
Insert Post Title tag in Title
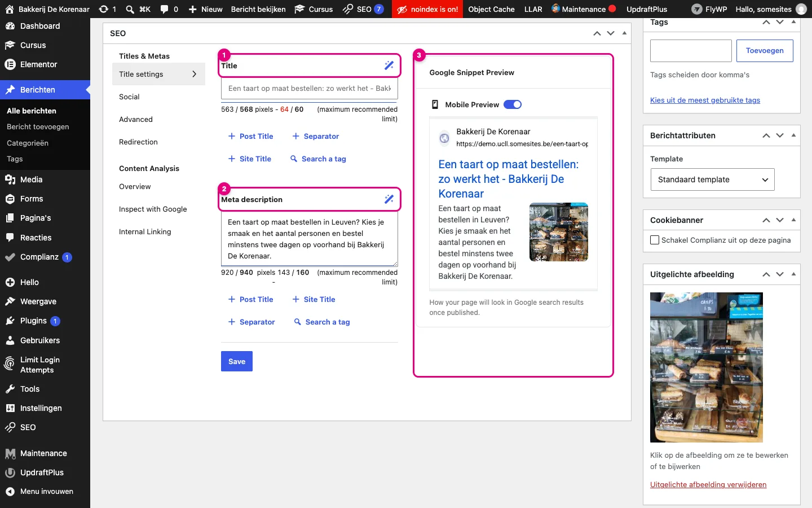250,136
